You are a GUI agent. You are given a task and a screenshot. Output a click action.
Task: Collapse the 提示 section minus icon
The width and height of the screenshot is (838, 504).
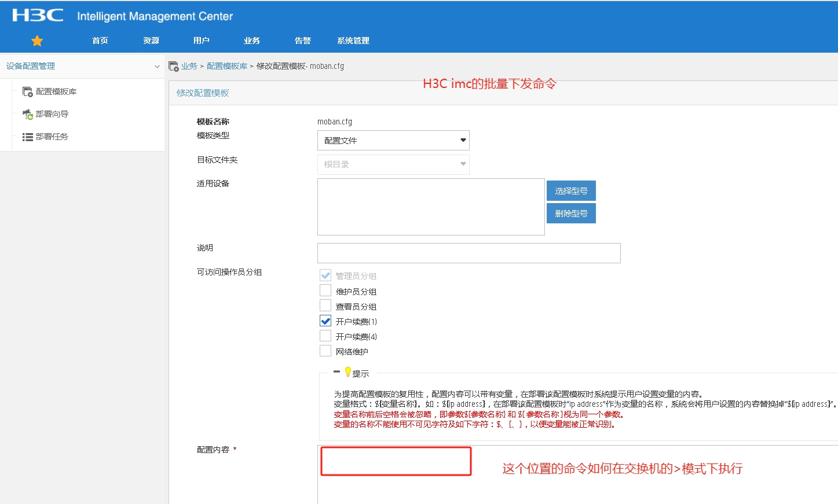pos(336,372)
